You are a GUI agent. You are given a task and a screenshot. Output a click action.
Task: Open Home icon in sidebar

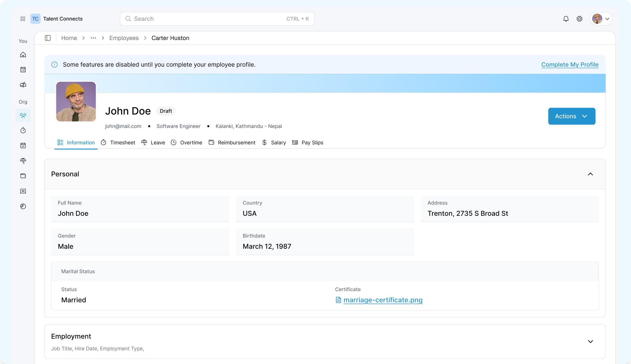point(23,55)
